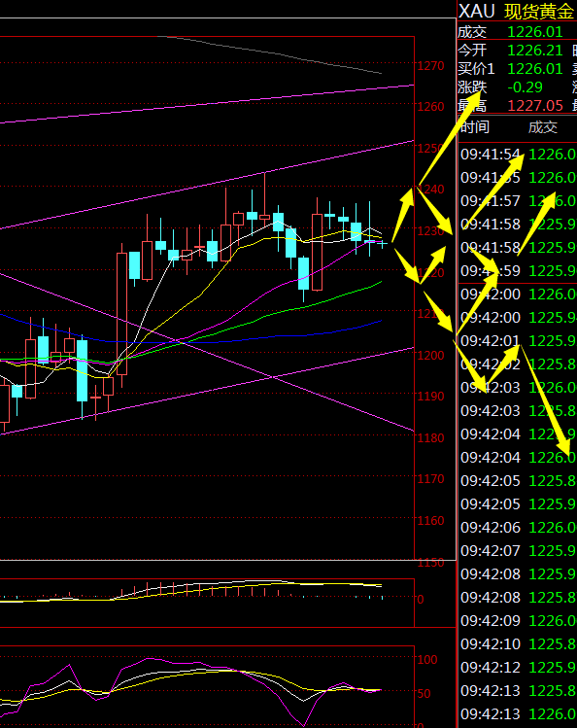
Task: Select the 09:42:00 first tick row
Action: [x=518, y=295]
